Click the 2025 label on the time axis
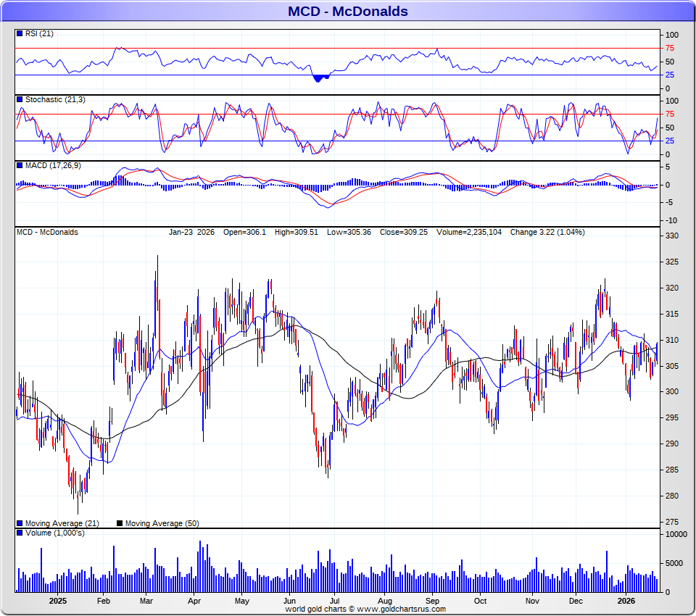Image resolution: width=696 pixels, height=616 pixels. (58, 601)
